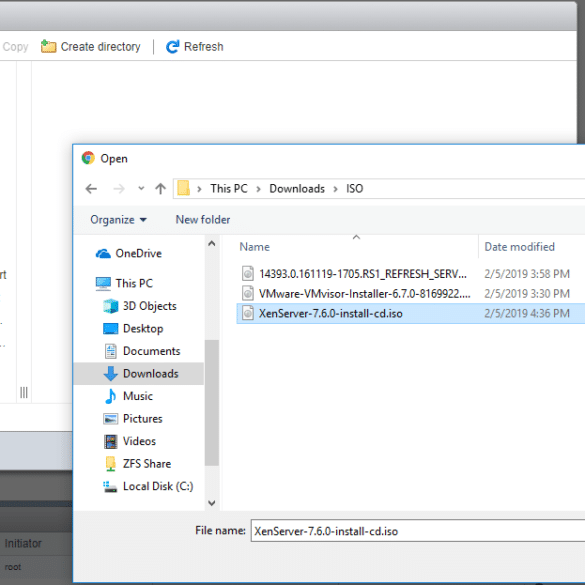Click the blue Refresh arrow icon

[172, 47]
